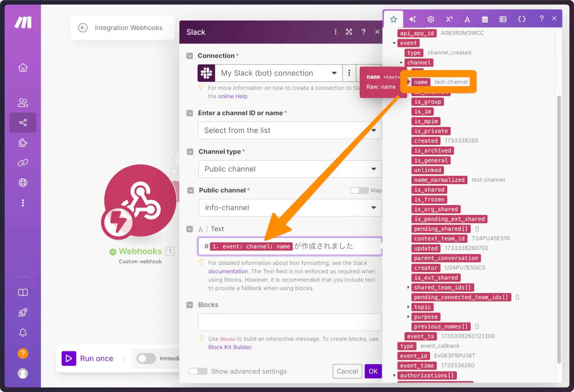Switch to the custom variables braces tab
The height and width of the screenshot is (392, 574).
click(x=522, y=19)
